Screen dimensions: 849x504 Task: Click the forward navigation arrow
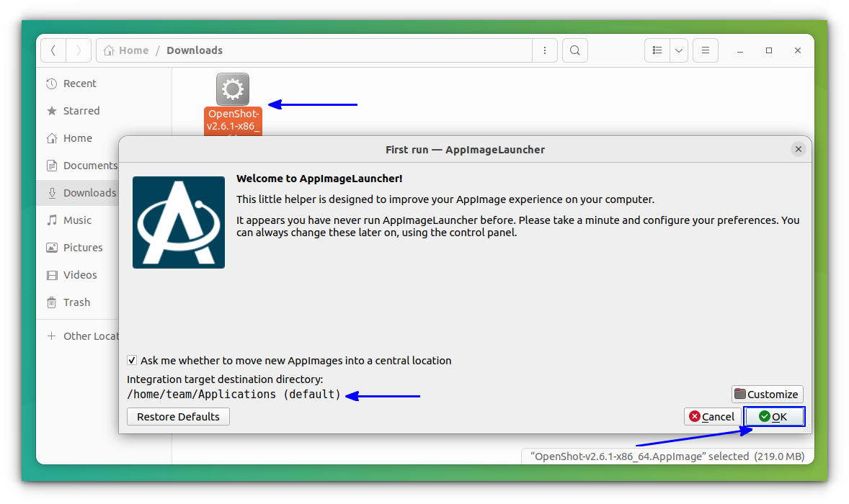coord(79,50)
